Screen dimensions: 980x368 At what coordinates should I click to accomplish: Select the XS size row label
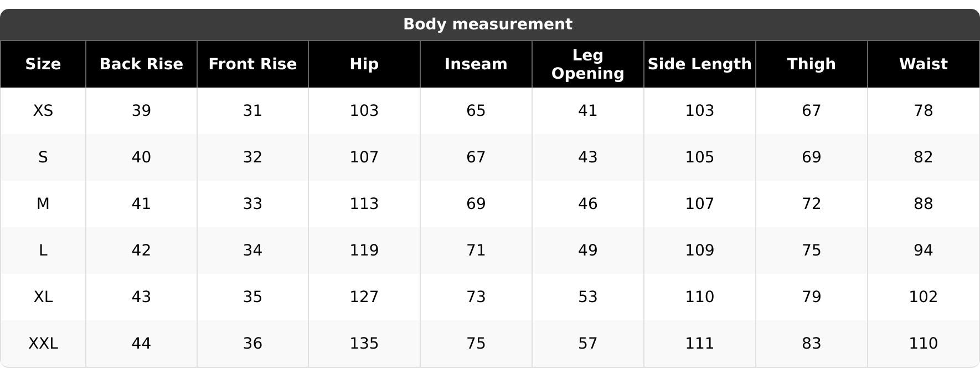(43, 111)
